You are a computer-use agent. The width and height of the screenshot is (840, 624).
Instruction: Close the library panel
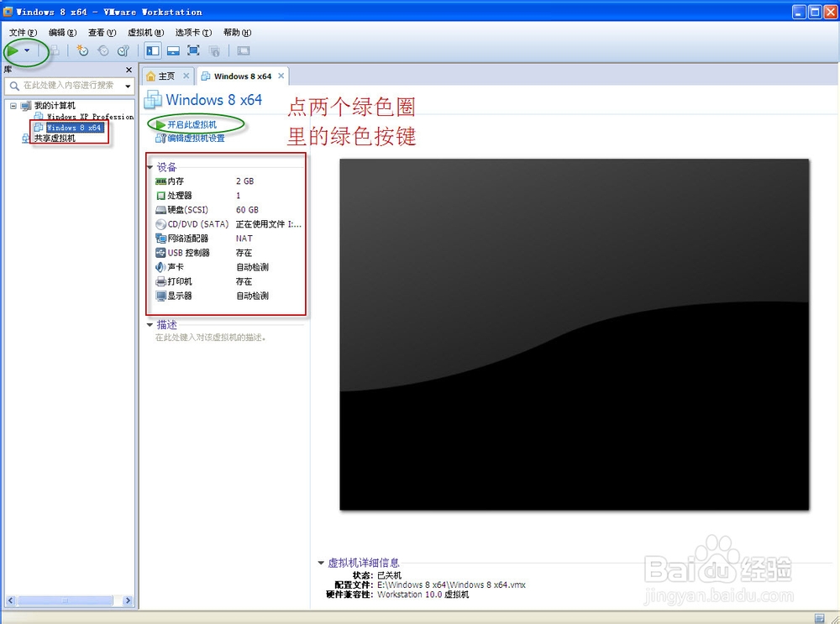pyautogui.click(x=129, y=71)
